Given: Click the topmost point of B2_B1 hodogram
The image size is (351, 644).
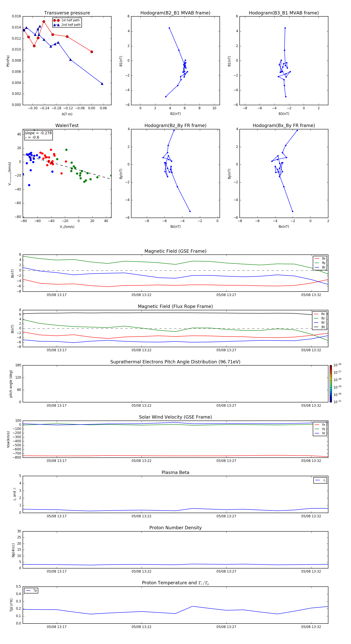Looking at the screenshot, I should click(x=169, y=28).
